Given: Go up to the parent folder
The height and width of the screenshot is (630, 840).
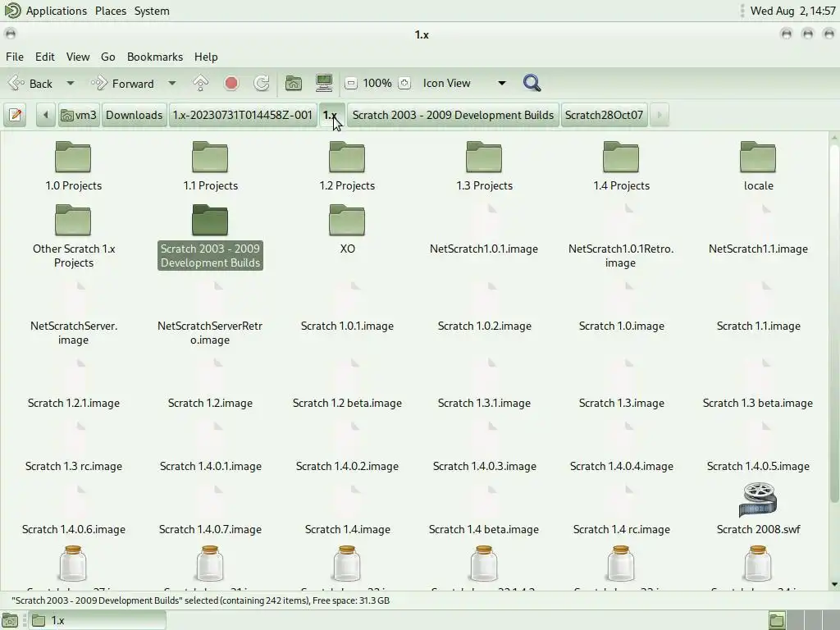Looking at the screenshot, I should click(x=200, y=83).
